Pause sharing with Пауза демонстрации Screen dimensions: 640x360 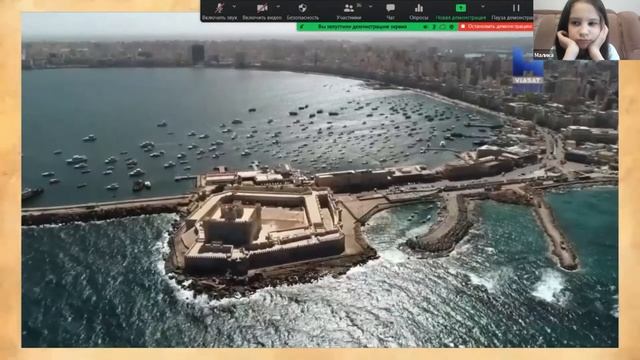pyautogui.click(x=512, y=11)
